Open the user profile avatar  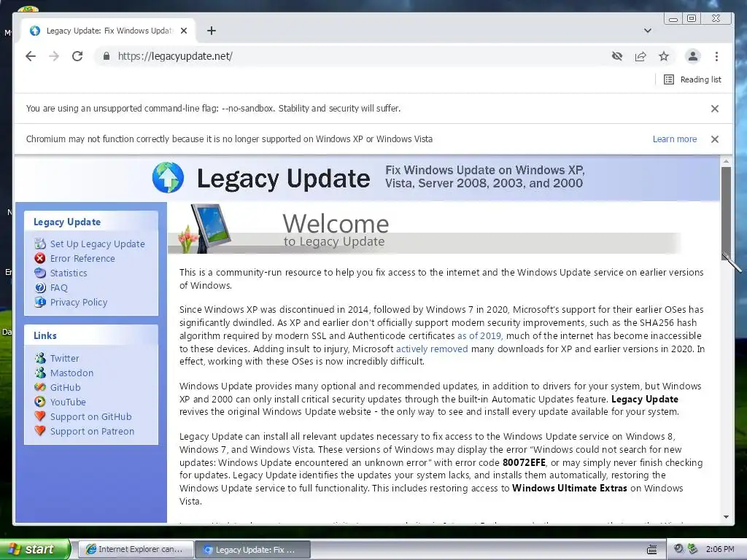[693, 56]
